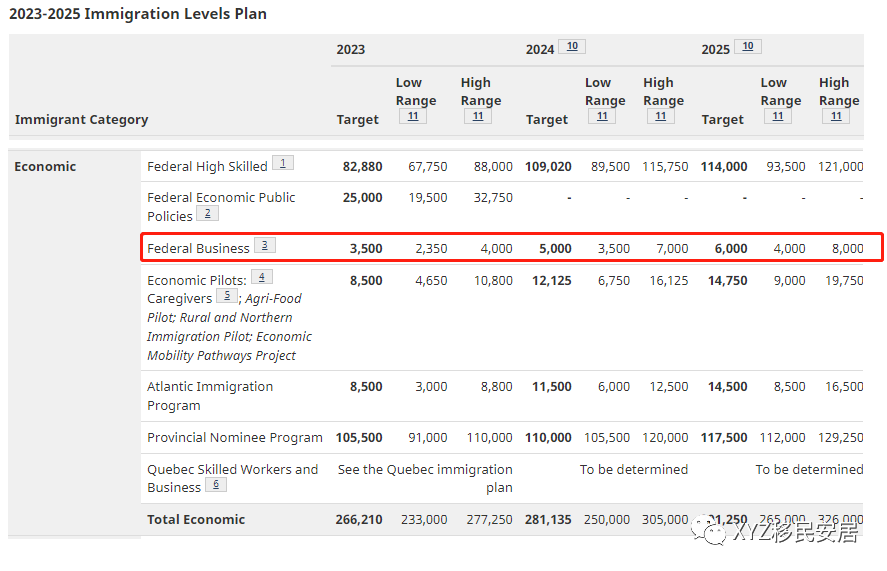Click Total Economic value '277,250'
Screen dimensions: 887x571
coord(490,520)
